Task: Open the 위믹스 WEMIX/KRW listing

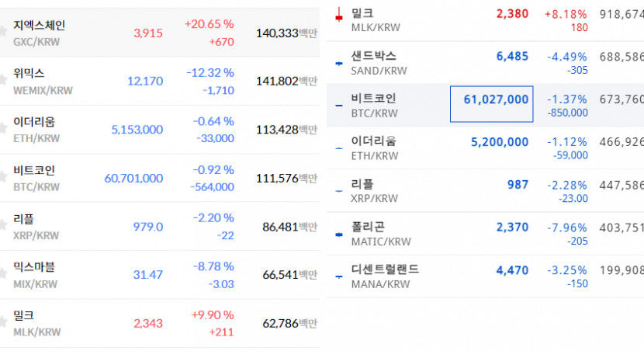Action: pos(29,73)
